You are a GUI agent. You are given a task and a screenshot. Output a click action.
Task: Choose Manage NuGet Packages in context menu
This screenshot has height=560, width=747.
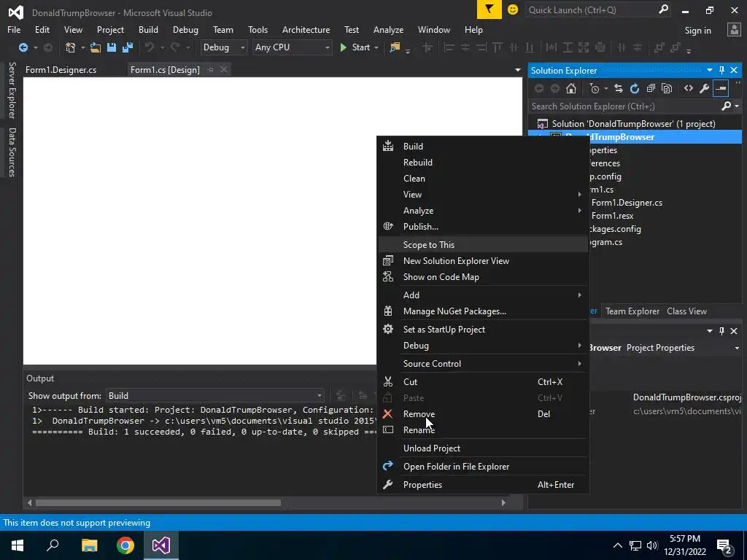tap(484, 311)
